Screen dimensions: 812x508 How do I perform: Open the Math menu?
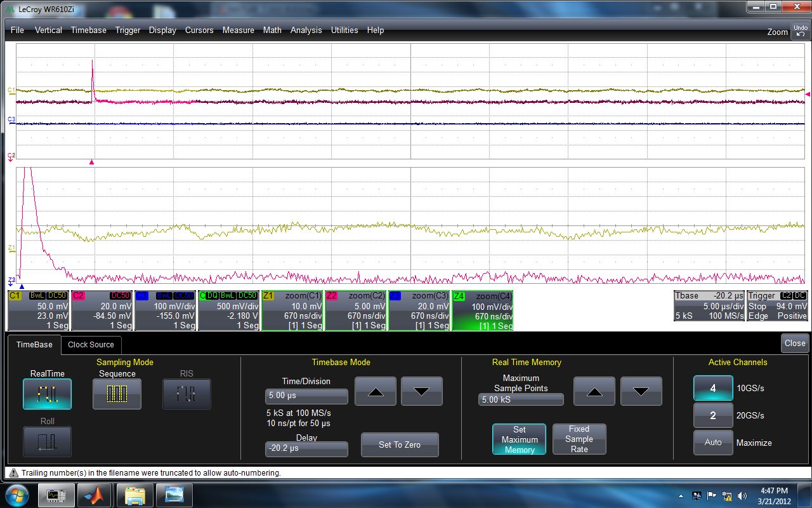click(272, 30)
